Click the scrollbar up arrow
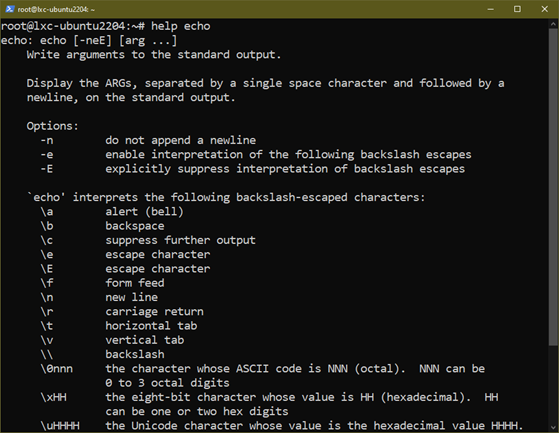Viewport: 559px width, 433px height. point(553,24)
